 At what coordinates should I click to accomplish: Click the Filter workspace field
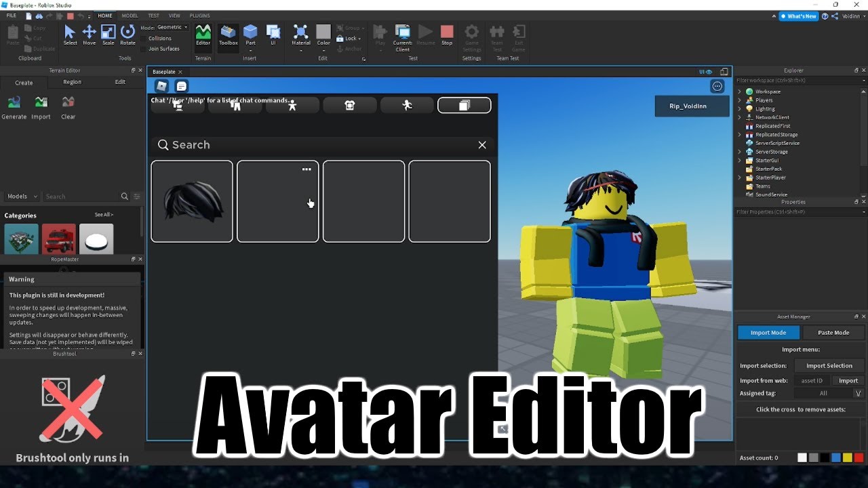(800, 81)
